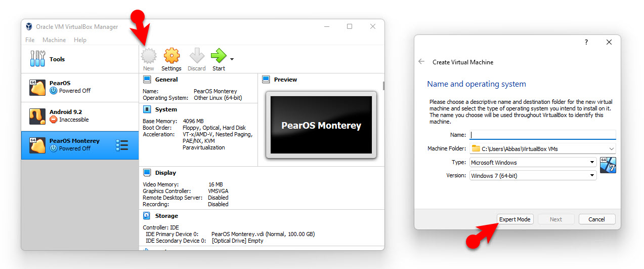The image size is (644, 269).
Task: Click the System section title
Action: 166,109
